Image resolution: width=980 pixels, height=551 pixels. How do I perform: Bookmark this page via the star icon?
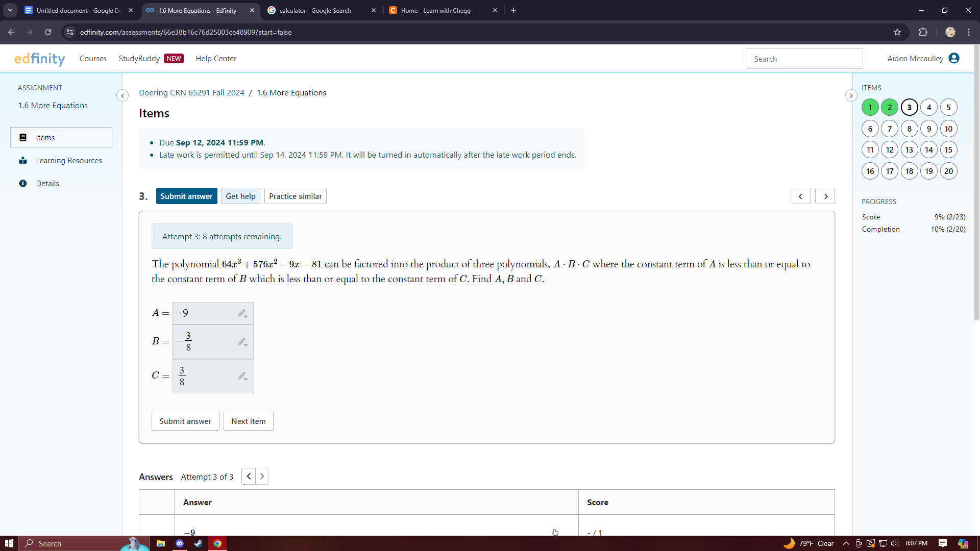pyautogui.click(x=898, y=32)
